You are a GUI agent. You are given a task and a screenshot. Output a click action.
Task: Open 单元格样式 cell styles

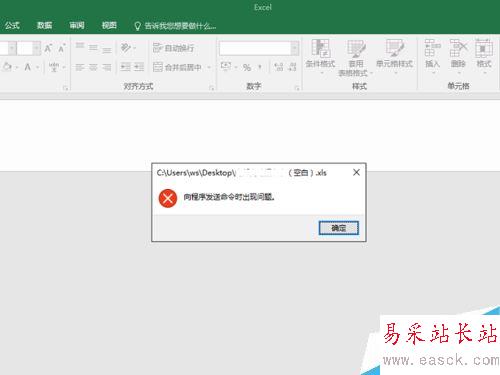coord(395,56)
